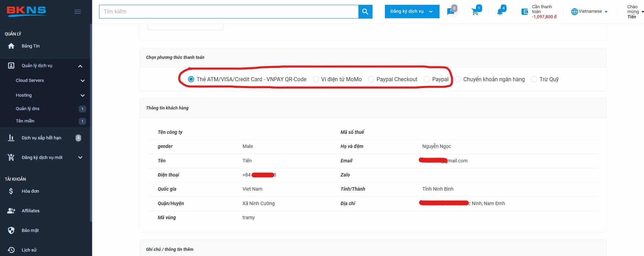Click the Bảng Tin home icon
644x256 pixels.
click(11, 46)
